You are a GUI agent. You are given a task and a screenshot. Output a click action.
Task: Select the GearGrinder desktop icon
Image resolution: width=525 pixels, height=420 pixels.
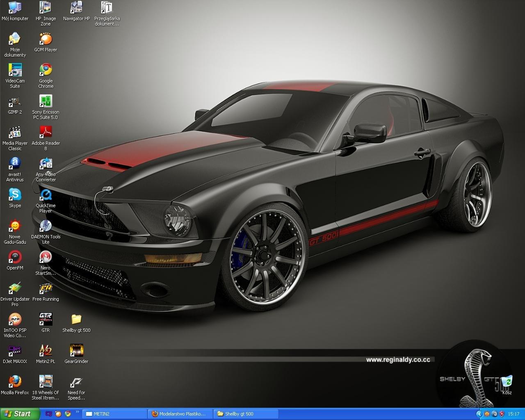point(76,354)
